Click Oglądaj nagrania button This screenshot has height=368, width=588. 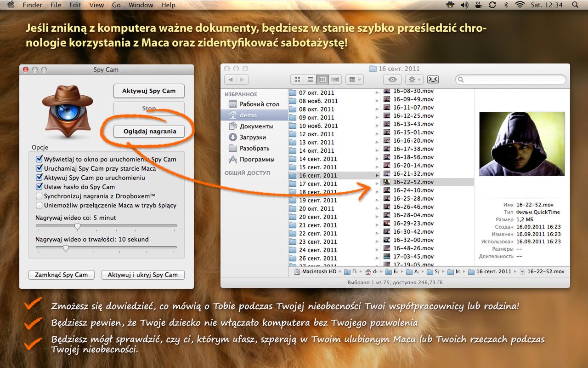click(149, 131)
